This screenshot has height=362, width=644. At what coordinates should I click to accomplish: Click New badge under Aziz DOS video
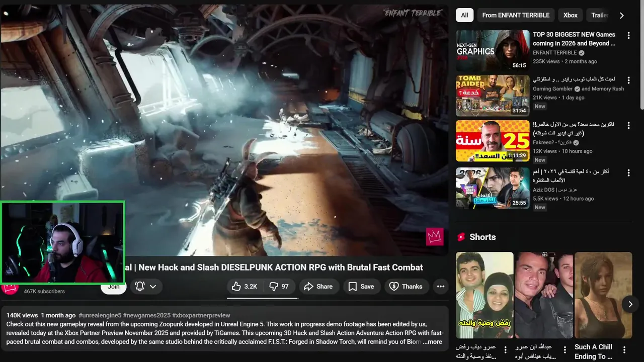pyautogui.click(x=540, y=207)
